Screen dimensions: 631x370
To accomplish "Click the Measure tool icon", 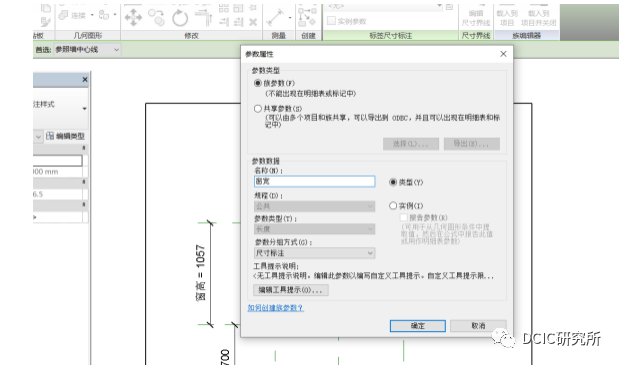I will (276, 17).
